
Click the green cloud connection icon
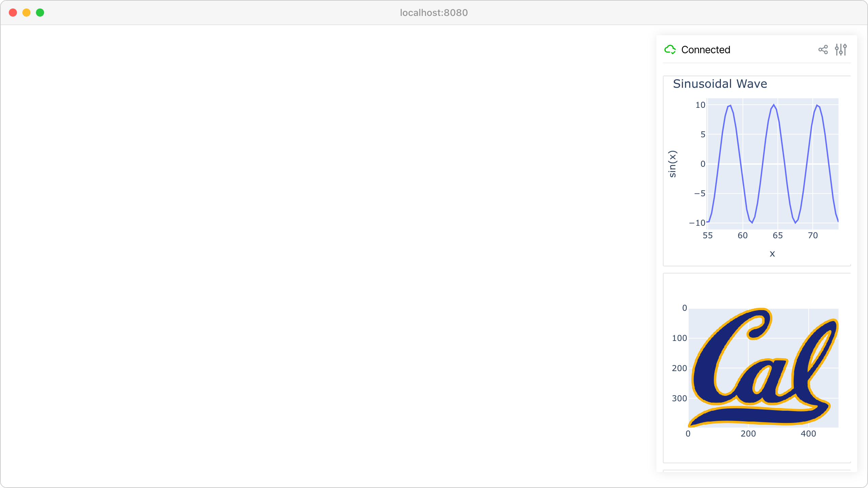pos(670,49)
